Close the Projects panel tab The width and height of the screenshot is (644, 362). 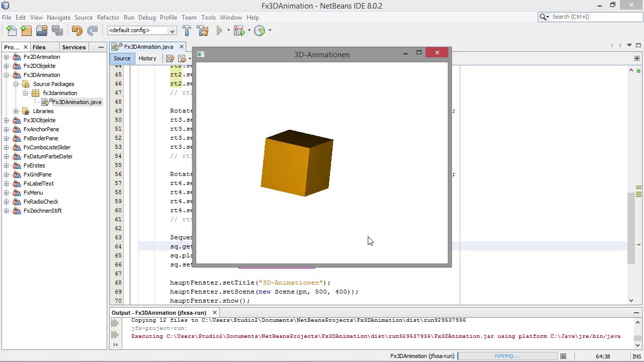click(x=26, y=47)
